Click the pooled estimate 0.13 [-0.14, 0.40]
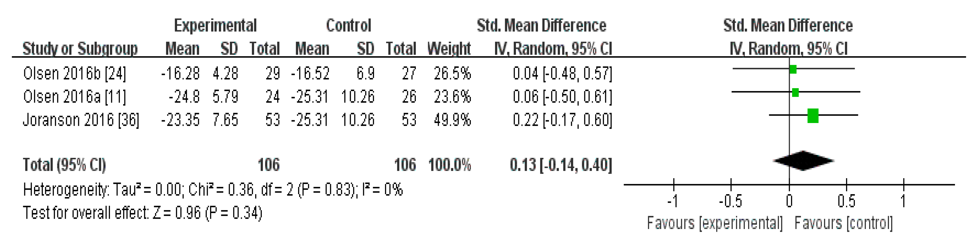The image size is (980, 245). coord(561,165)
